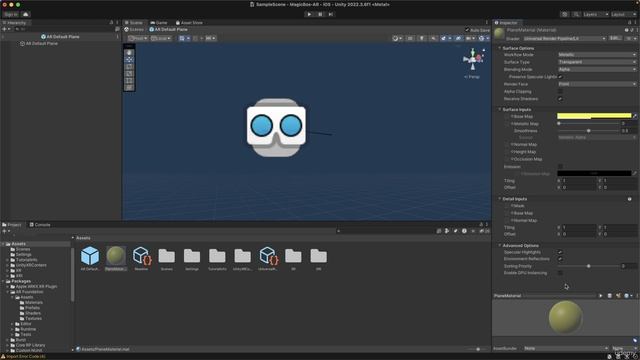Viewport: 640px width, 360px height.
Task: Click the Base Map yellow color swatch
Action: pos(594,116)
